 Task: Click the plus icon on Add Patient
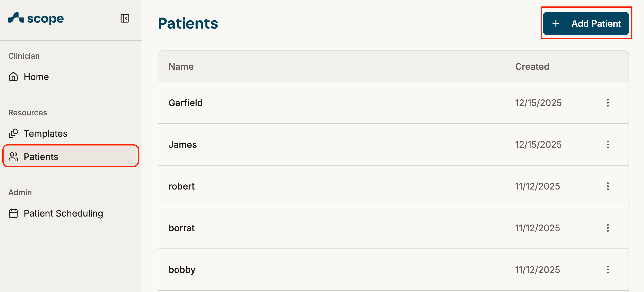tap(556, 24)
